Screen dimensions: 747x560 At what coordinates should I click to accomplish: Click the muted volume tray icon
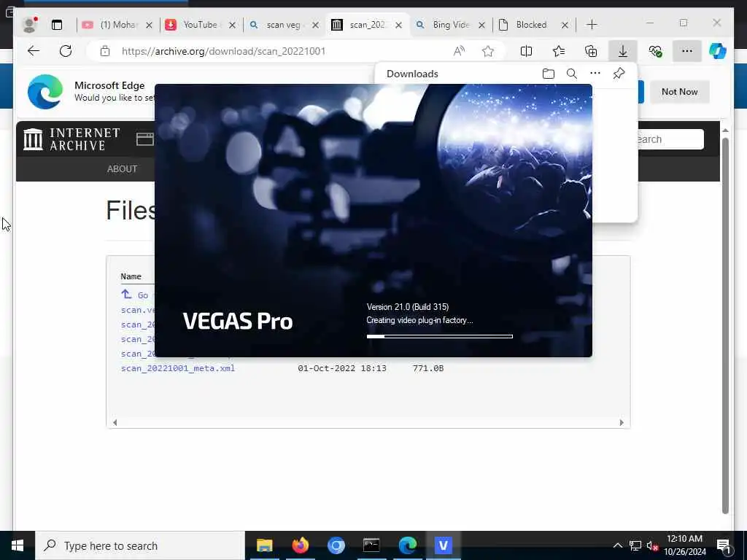652,545
